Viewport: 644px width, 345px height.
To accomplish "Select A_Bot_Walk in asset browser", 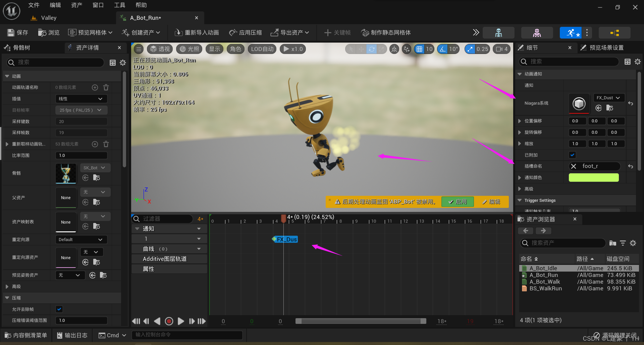I will 545,282.
